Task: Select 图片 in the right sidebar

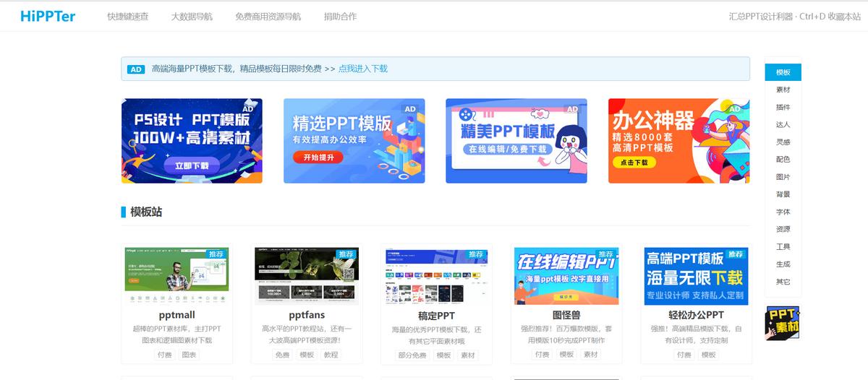Action: coord(783,177)
